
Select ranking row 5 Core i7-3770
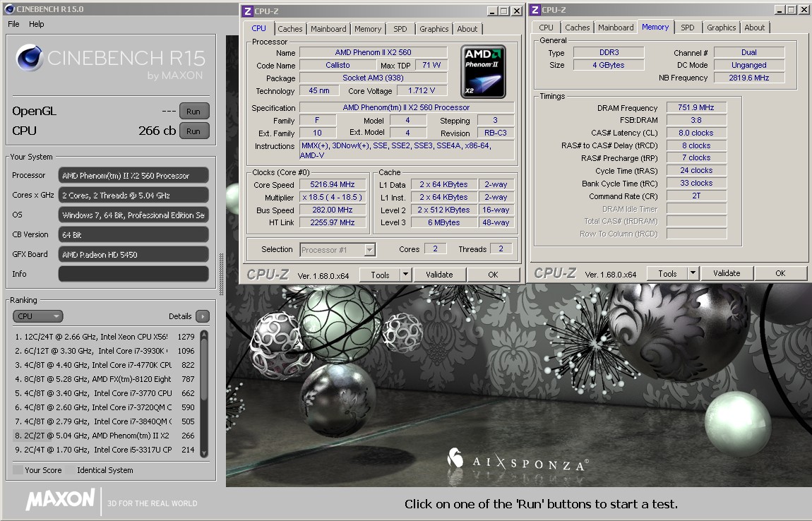(x=105, y=393)
